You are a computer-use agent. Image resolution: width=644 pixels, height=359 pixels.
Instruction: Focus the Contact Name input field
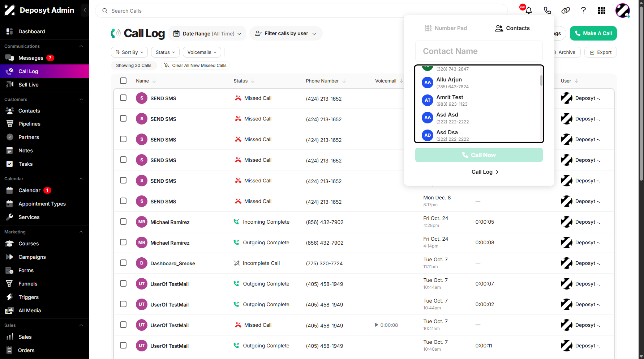(479, 51)
